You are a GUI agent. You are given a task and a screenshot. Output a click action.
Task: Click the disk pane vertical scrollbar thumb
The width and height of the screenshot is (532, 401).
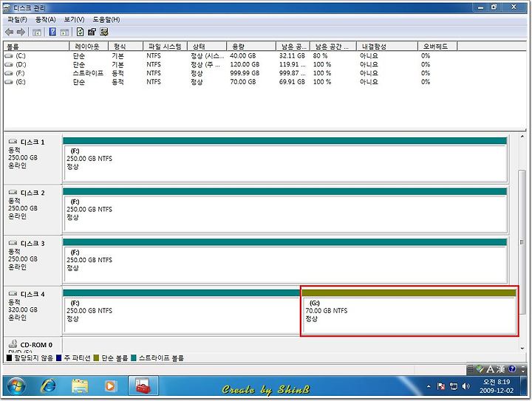coord(522,242)
